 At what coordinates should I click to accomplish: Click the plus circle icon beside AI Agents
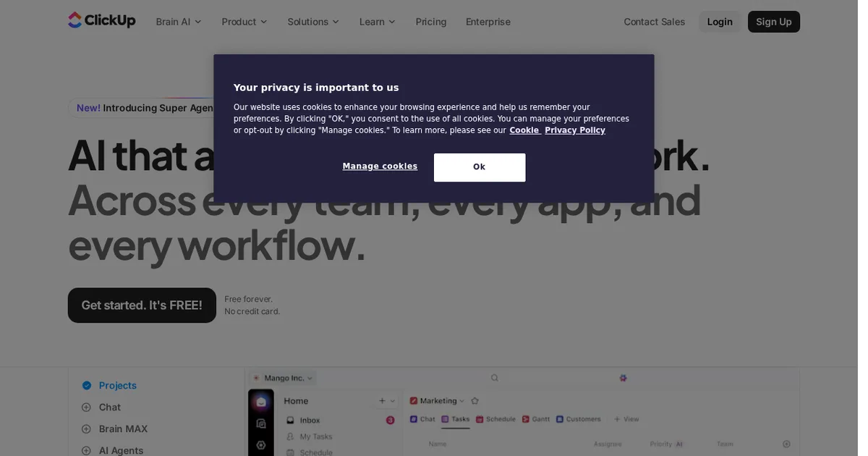pos(87,451)
